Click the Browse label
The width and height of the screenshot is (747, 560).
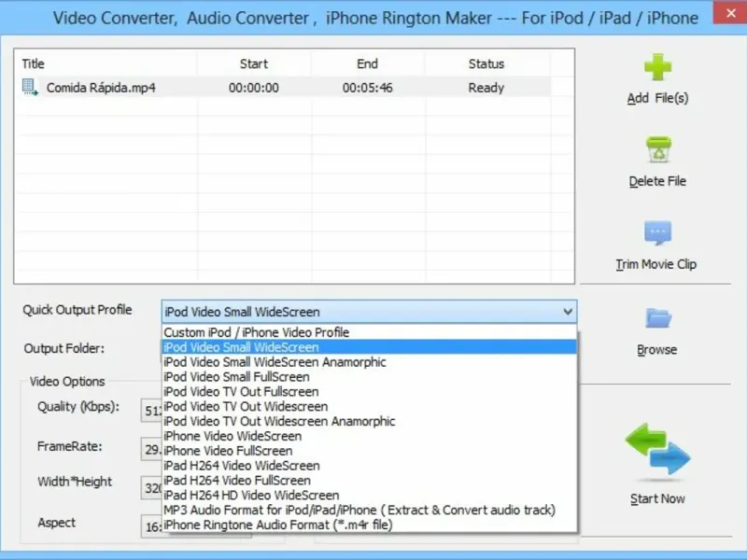[656, 349]
